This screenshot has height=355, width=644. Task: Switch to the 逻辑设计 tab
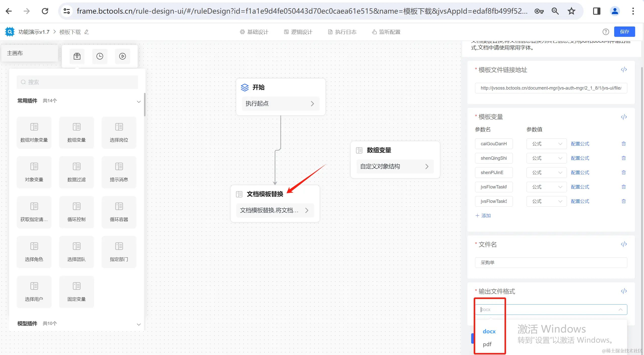(x=298, y=32)
